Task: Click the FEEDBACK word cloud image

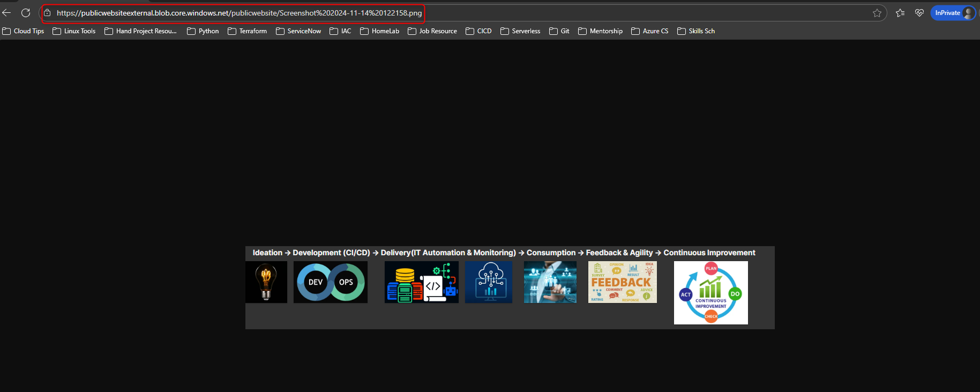Action: click(x=623, y=282)
